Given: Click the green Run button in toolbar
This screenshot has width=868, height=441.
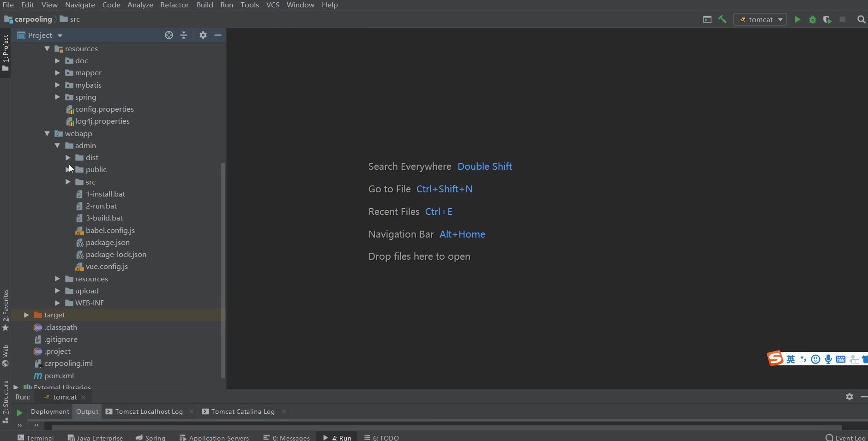Looking at the screenshot, I should (x=797, y=19).
